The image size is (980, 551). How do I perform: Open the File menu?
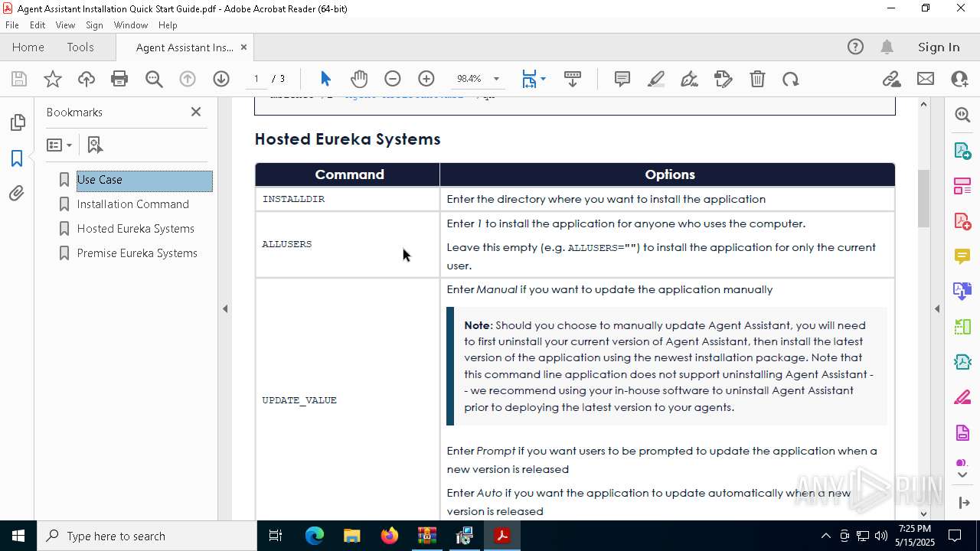click(x=12, y=25)
